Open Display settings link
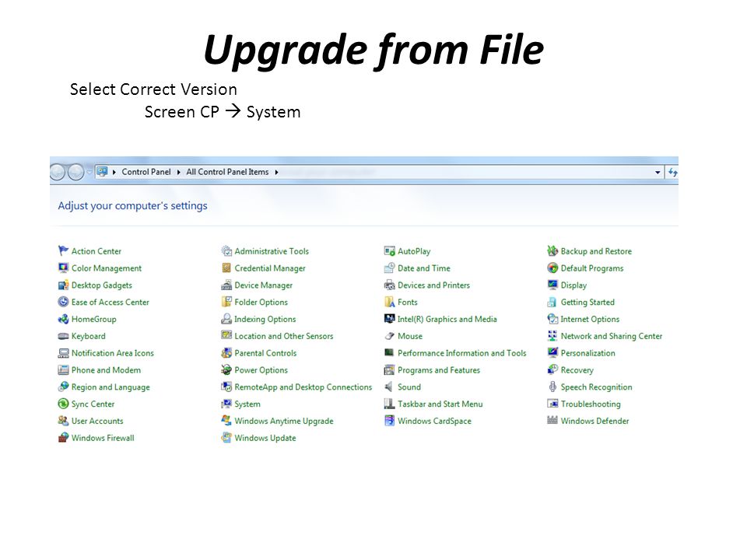This screenshot has height=560, width=747. (573, 285)
